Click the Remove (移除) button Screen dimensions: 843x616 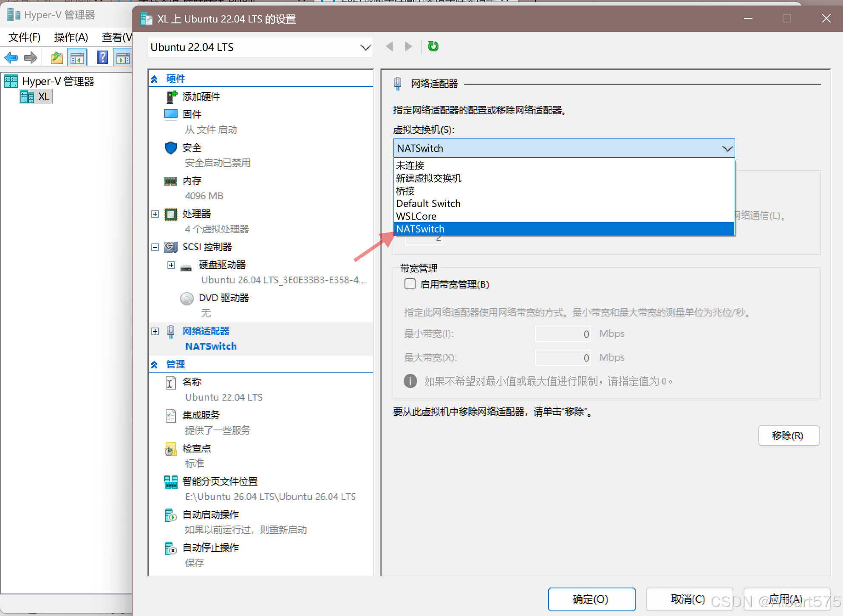pos(789,435)
